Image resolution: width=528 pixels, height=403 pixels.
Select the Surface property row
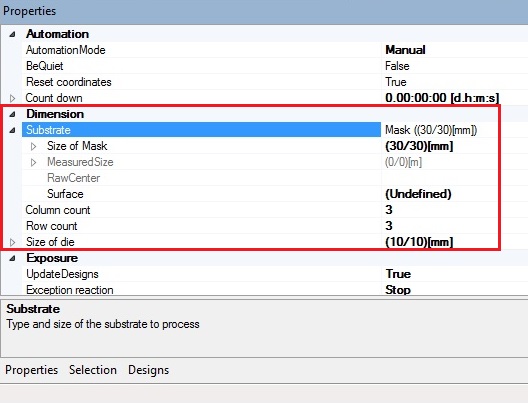(x=260, y=194)
